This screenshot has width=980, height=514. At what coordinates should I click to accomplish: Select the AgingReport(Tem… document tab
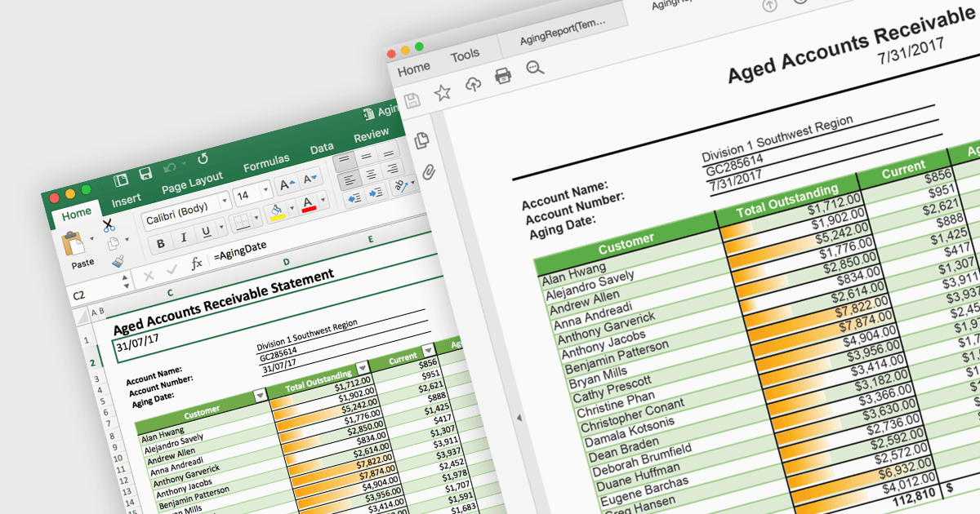click(x=564, y=33)
